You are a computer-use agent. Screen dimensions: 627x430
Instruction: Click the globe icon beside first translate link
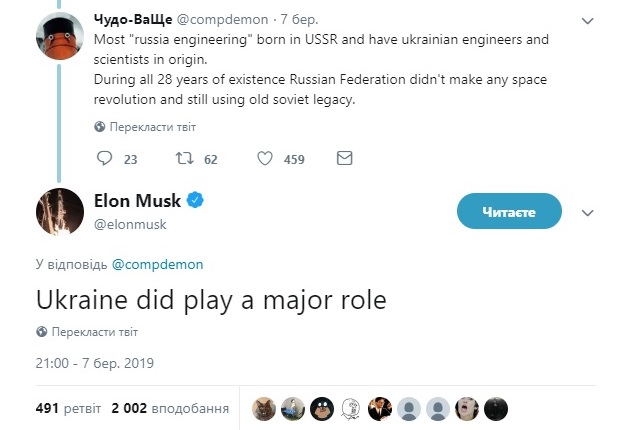coord(99,127)
